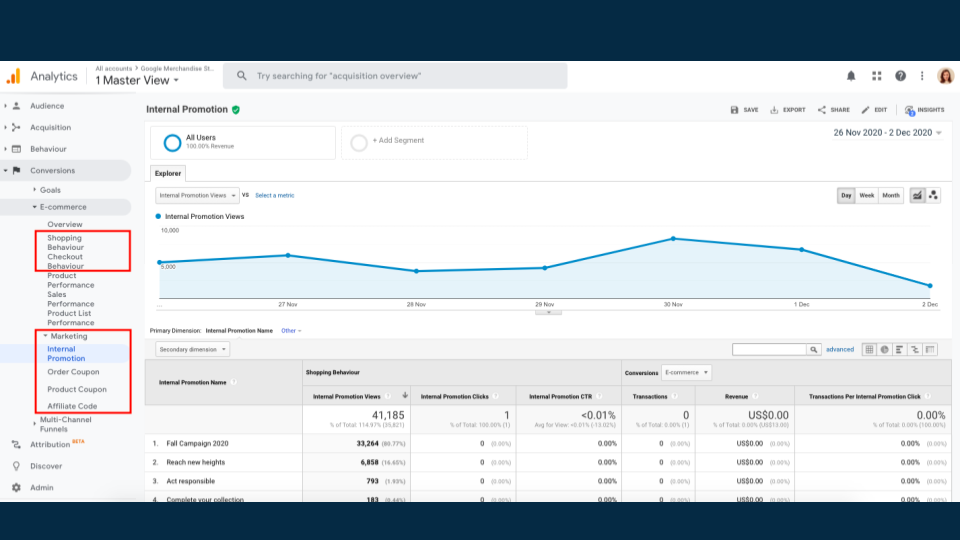This screenshot has height=540, width=960.
Task: Click the Behaviour icon in sidebar
Action: pos(17,149)
